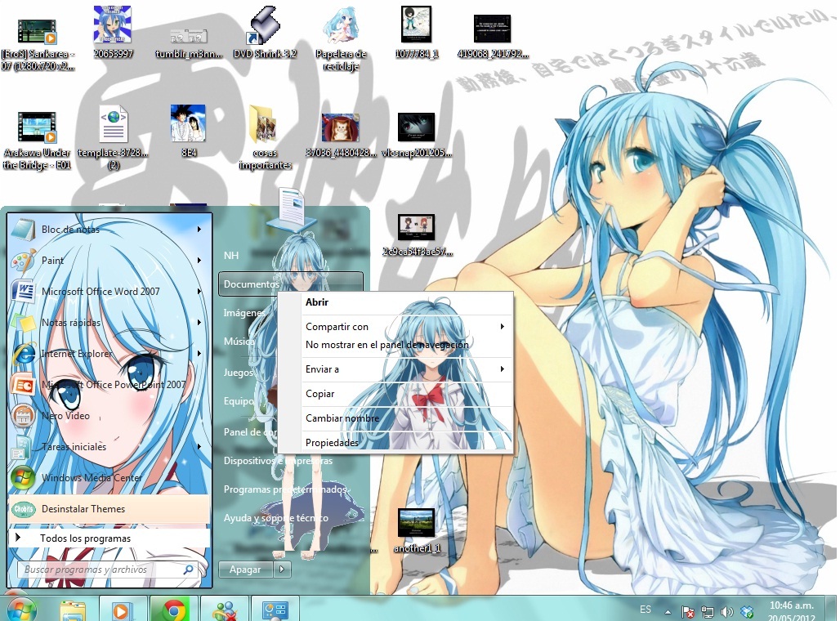Viewport: 840px width, 621px height.
Task: Open Todos los programas
Action: tap(109, 538)
